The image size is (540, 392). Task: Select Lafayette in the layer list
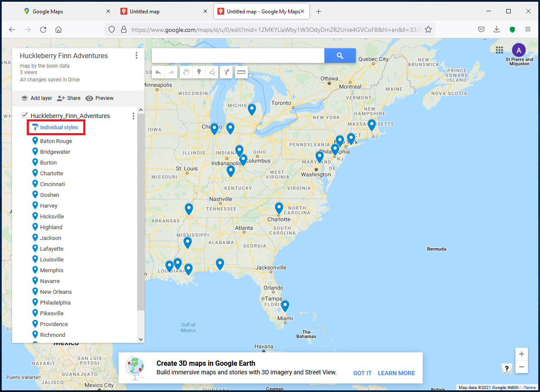(52, 249)
